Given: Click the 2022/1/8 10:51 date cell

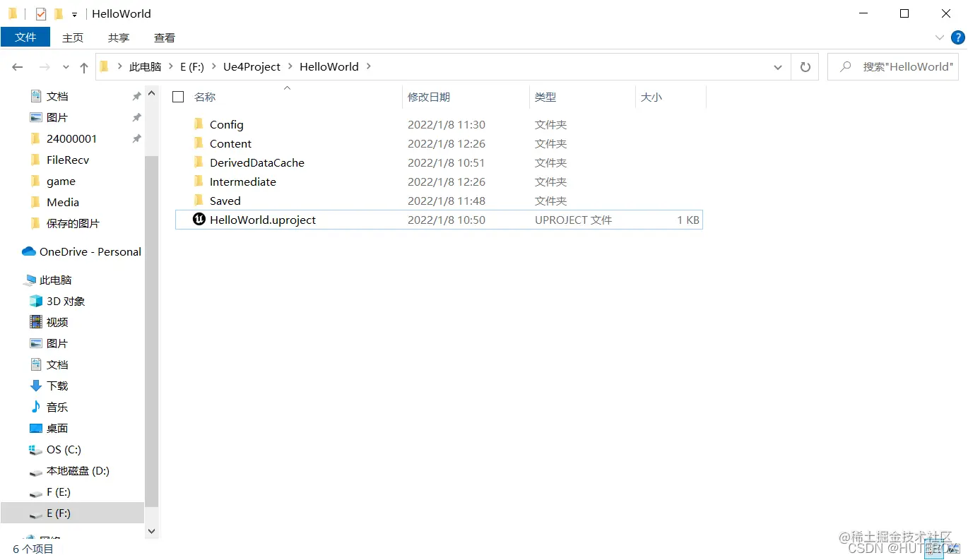Looking at the screenshot, I should point(447,162).
